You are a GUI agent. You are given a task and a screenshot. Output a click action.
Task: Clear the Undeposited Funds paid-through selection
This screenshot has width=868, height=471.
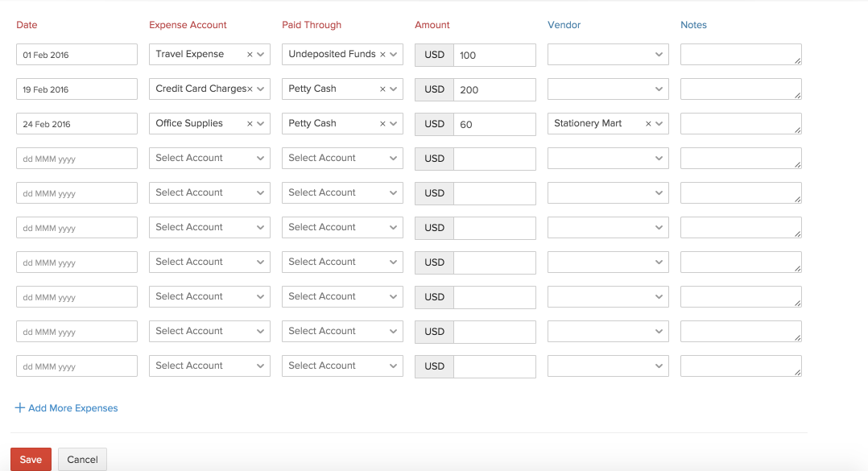(382, 55)
